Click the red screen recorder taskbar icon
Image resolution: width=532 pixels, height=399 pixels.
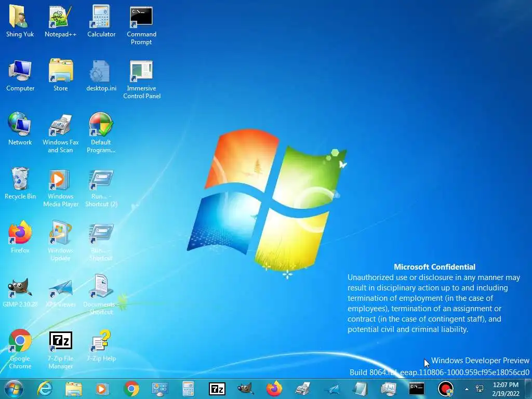pos(445,389)
